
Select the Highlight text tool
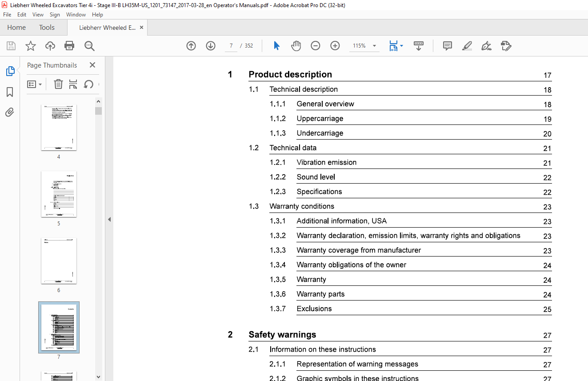[x=467, y=46]
